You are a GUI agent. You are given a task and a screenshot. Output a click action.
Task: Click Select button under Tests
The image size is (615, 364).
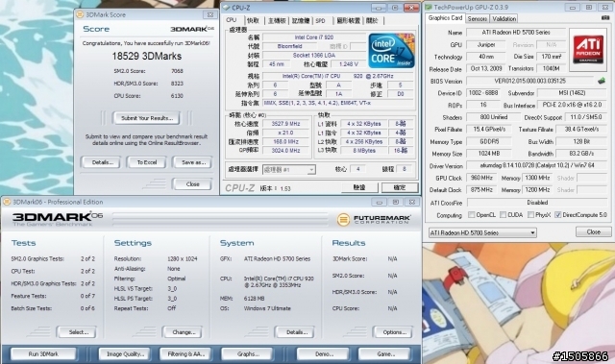[77, 332]
